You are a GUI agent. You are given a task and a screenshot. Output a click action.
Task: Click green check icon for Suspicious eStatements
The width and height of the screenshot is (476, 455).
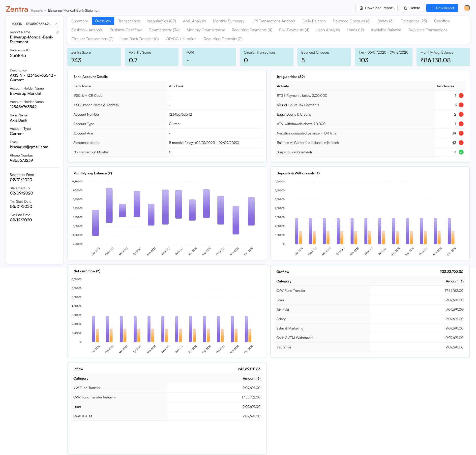tap(461, 152)
